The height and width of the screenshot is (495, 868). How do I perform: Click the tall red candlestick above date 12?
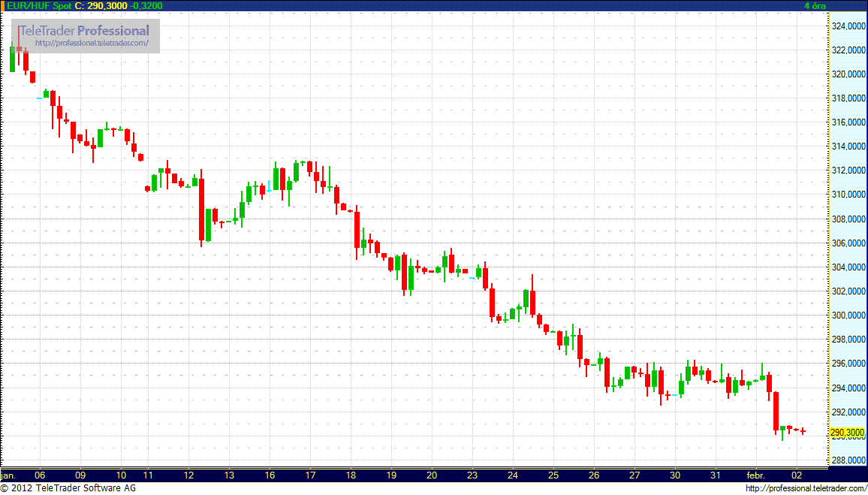coord(201,210)
